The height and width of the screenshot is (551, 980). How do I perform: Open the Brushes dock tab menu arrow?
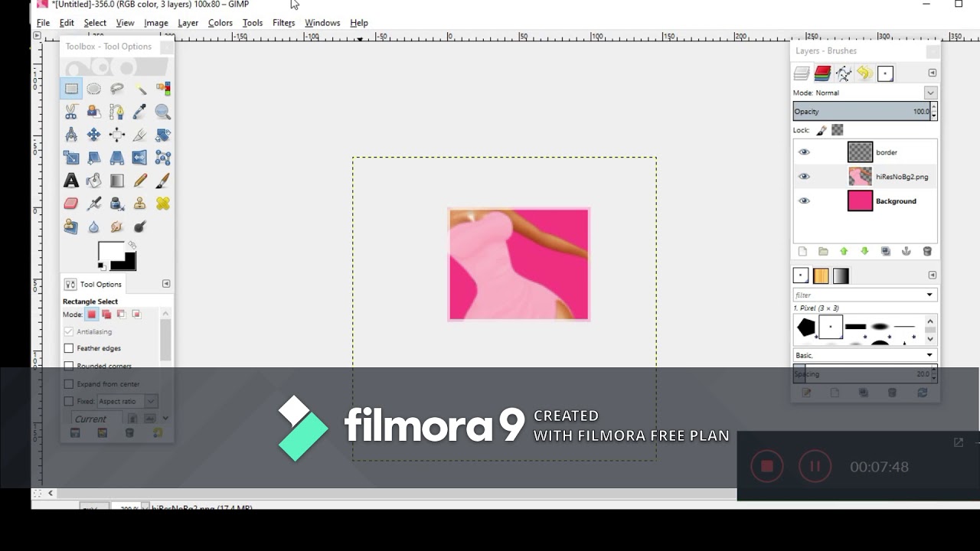coord(932,275)
